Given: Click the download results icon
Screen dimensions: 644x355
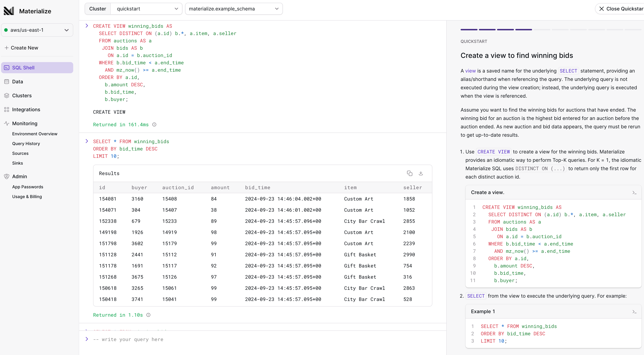Looking at the screenshot, I should 421,173.
